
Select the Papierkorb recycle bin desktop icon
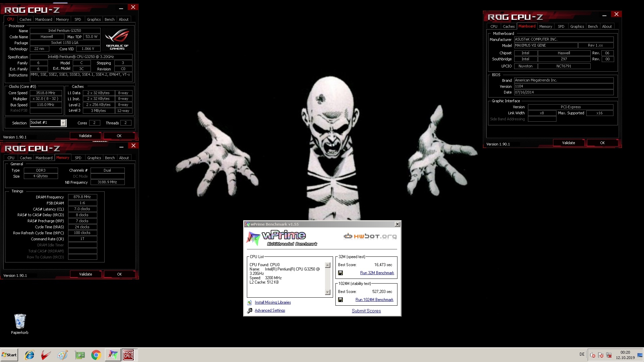[20, 324]
